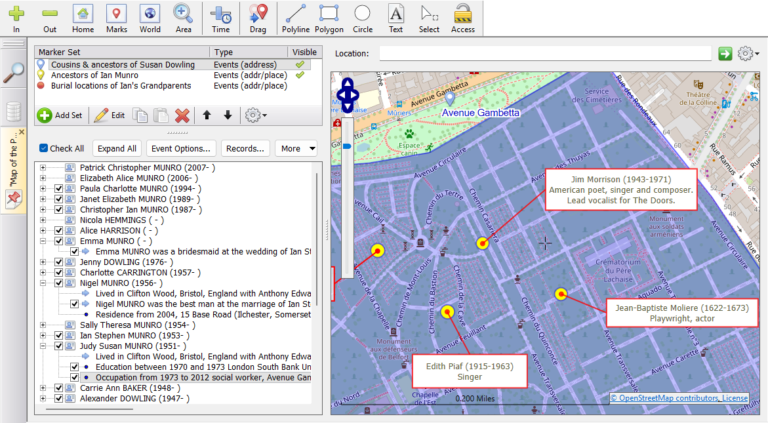768x423 pixels.
Task: Click the green go arrow beside Location
Action: 725,54
